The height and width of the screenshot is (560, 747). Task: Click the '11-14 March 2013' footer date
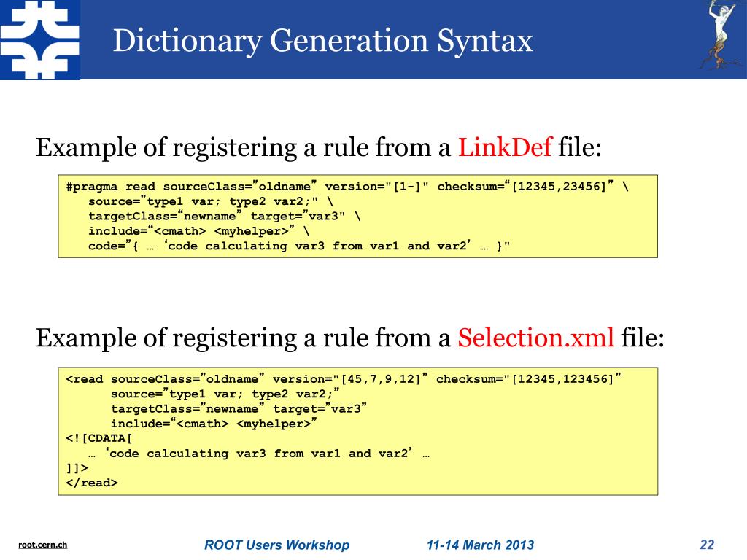pyautogui.click(x=480, y=545)
